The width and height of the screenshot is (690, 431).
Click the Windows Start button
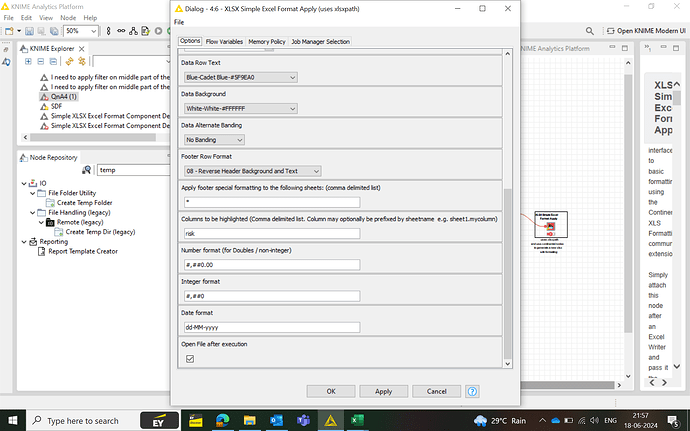(x=11, y=419)
